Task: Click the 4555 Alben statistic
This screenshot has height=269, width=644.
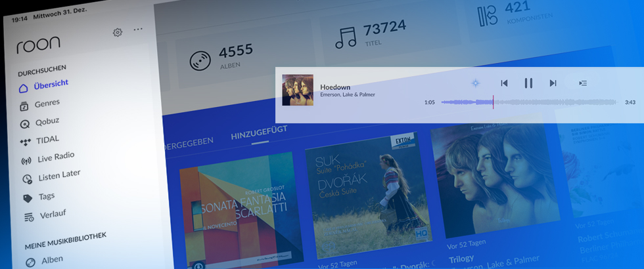Action: click(236, 55)
